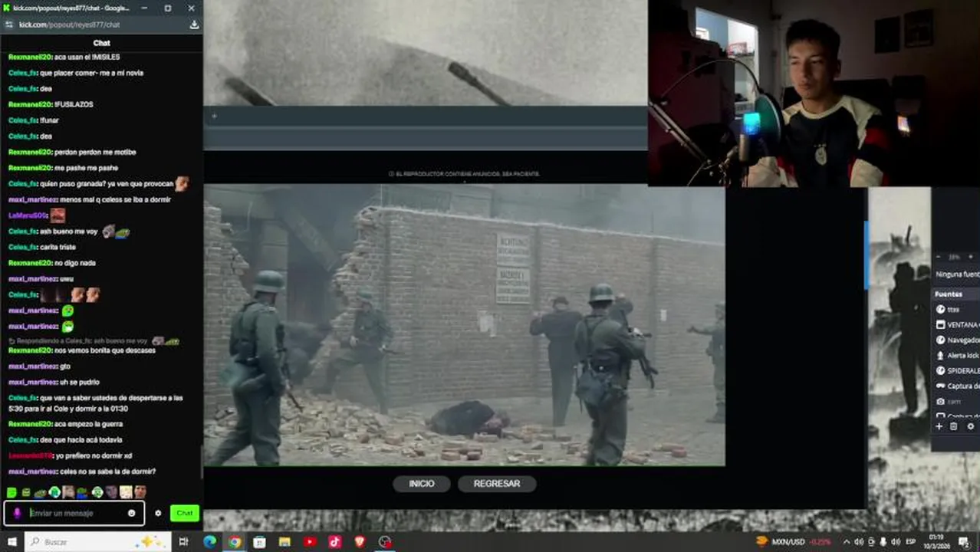Select the 'Alerta kick' source
980x552 pixels.
tap(956, 355)
